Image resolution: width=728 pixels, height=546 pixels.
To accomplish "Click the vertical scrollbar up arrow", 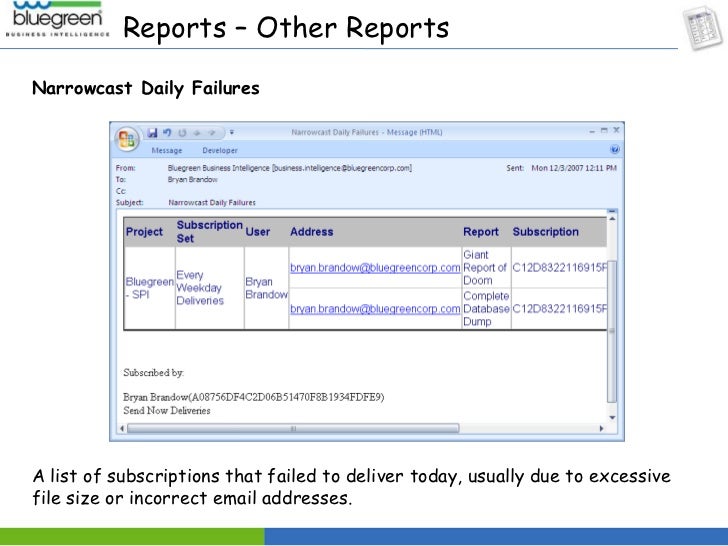I will (x=612, y=218).
